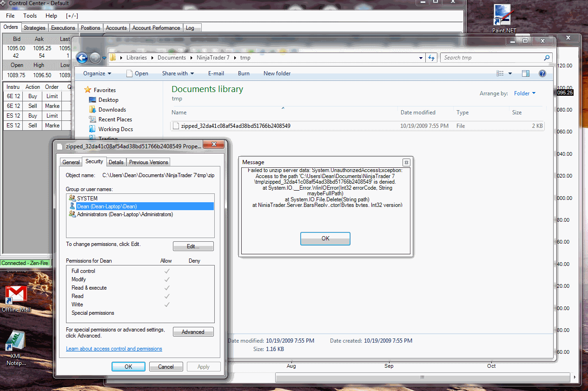Open the Paint.NET desktop shortcut
Image resolution: width=588 pixels, height=391 pixels.
[x=504, y=18]
